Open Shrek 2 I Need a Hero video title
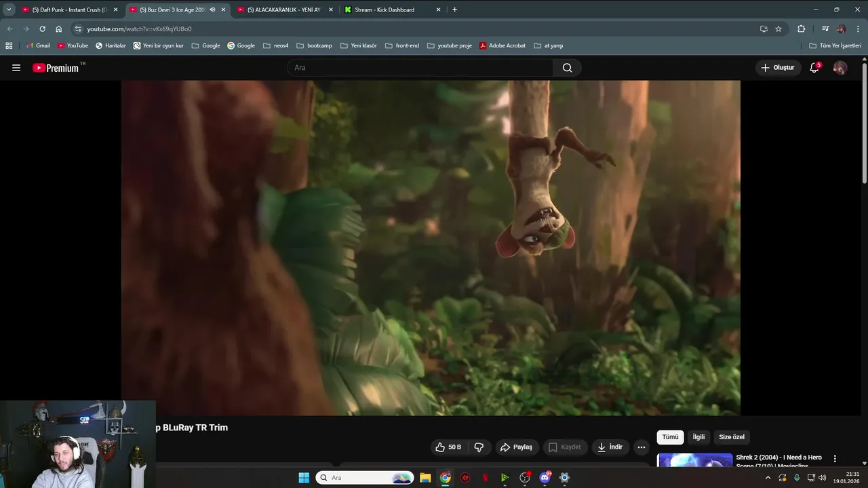 [x=778, y=460]
